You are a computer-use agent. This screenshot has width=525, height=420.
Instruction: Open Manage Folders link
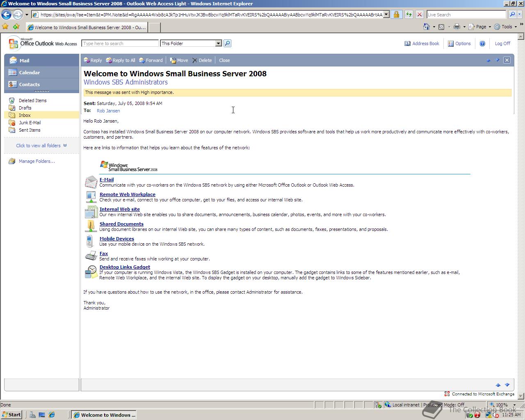point(37,161)
